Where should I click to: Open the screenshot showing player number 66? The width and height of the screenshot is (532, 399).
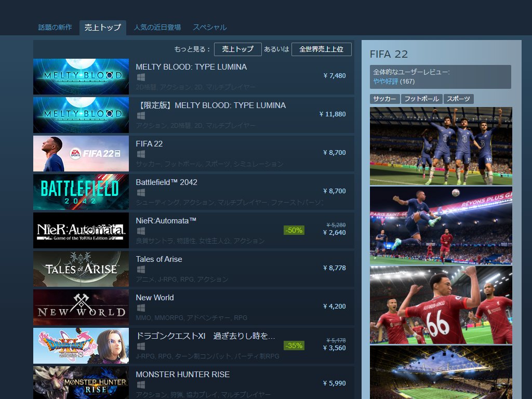pyautogui.click(x=441, y=305)
